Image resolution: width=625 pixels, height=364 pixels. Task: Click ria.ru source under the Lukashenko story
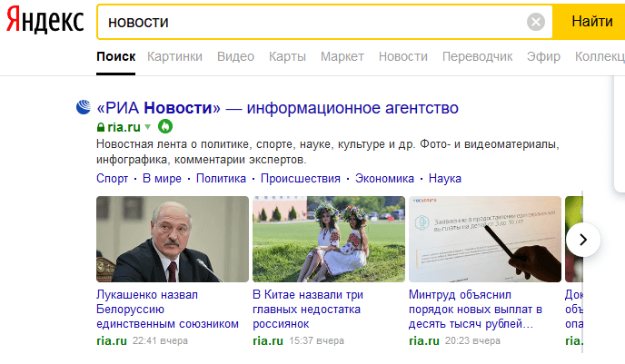tap(112, 341)
